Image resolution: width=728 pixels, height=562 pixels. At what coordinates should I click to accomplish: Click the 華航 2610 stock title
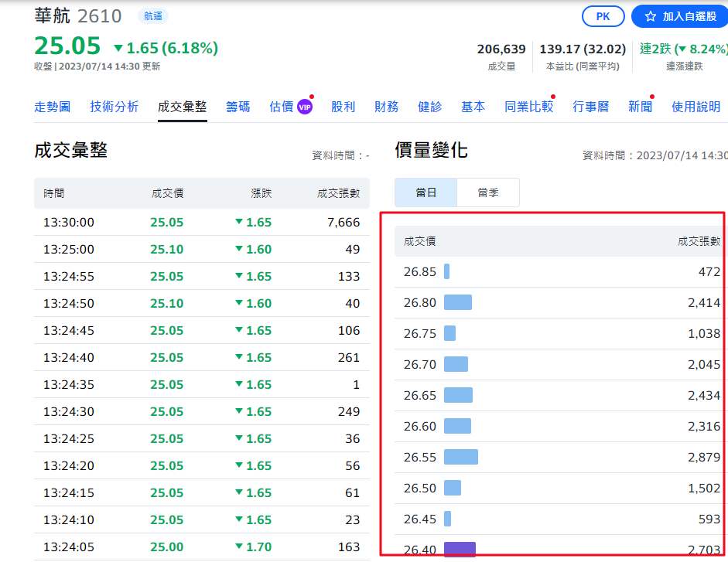click(78, 16)
